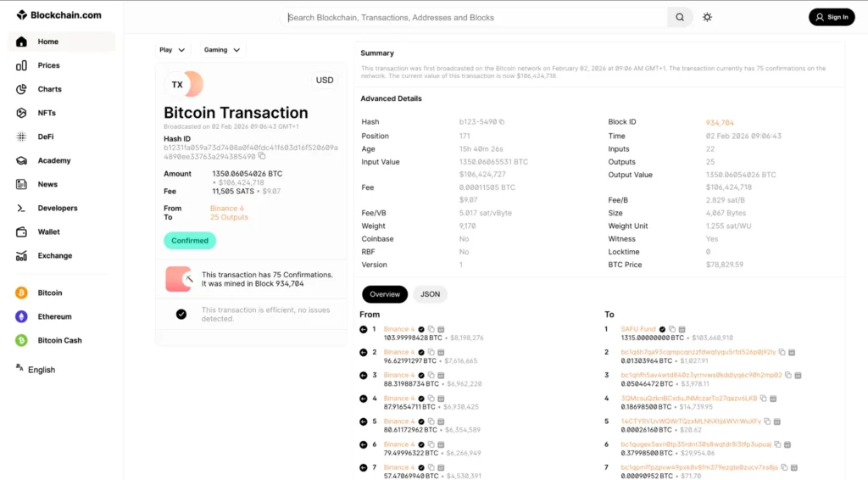The height and width of the screenshot is (480, 868).
Task: Copy the SAFU Fund output address
Action: pos(672,329)
